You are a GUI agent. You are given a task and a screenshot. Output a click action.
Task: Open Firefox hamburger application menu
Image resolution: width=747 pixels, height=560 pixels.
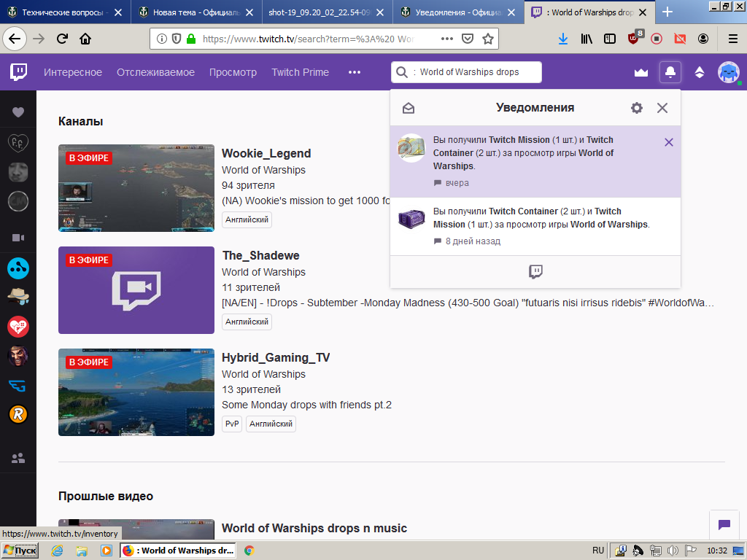coord(733,39)
